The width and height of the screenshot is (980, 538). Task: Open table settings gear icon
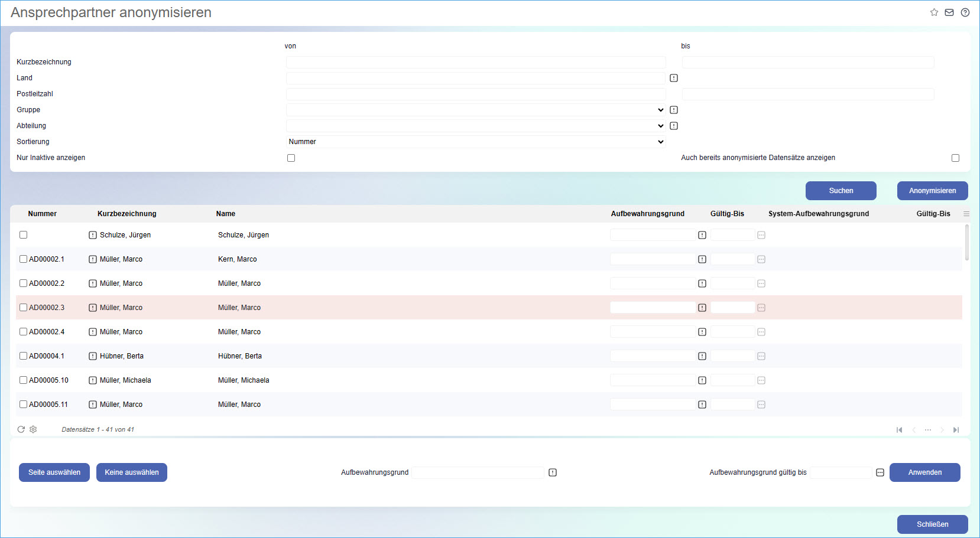[x=33, y=429]
